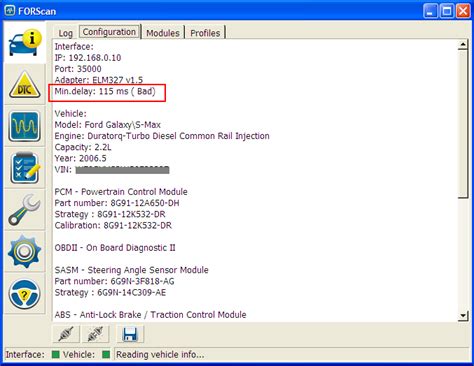Click 'Part number: 8G91-12A650-DH' line
474x366 pixels.
point(117,203)
